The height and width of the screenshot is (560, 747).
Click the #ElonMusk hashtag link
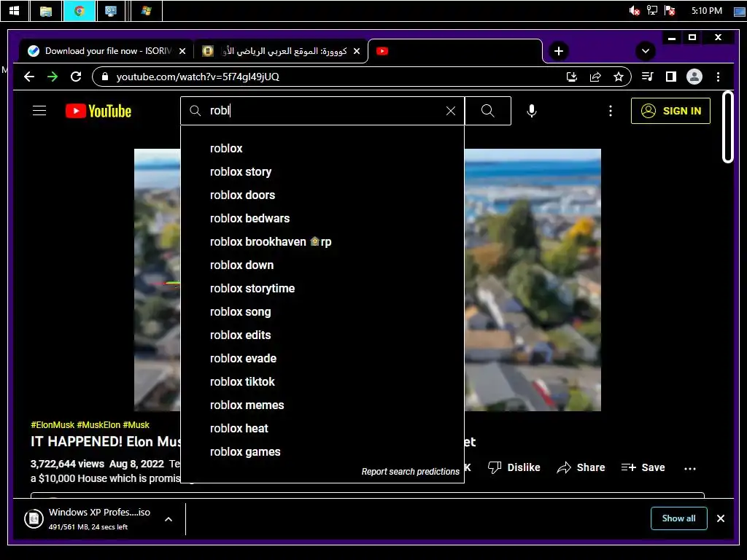pyautogui.click(x=53, y=425)
